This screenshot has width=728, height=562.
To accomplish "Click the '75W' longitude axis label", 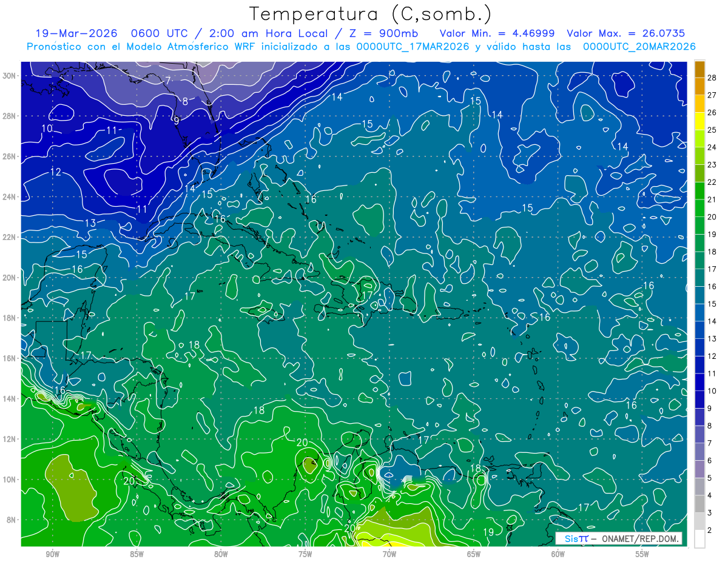I will pos(305,554).
